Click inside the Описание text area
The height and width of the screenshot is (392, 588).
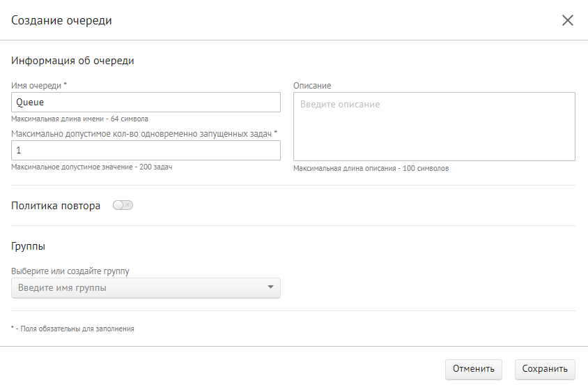click(x=434, y=127)
